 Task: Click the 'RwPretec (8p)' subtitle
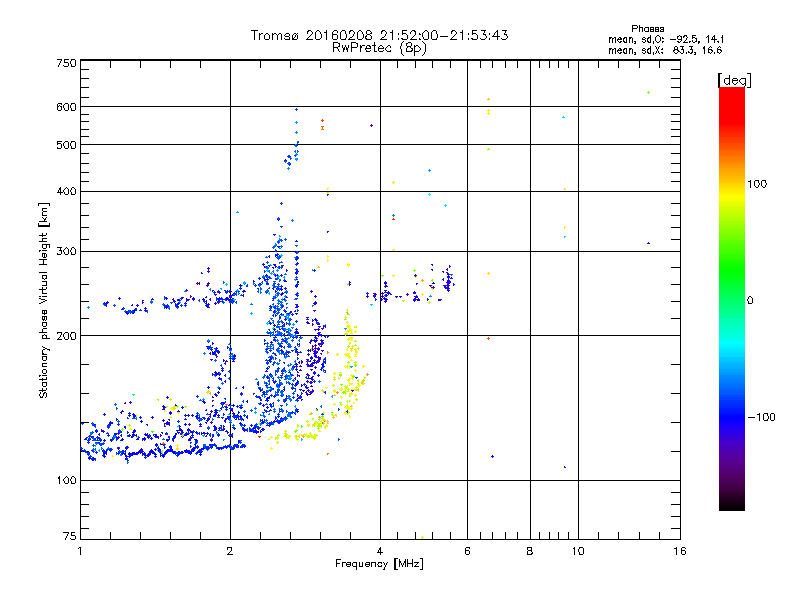click(x=379, y=48)
